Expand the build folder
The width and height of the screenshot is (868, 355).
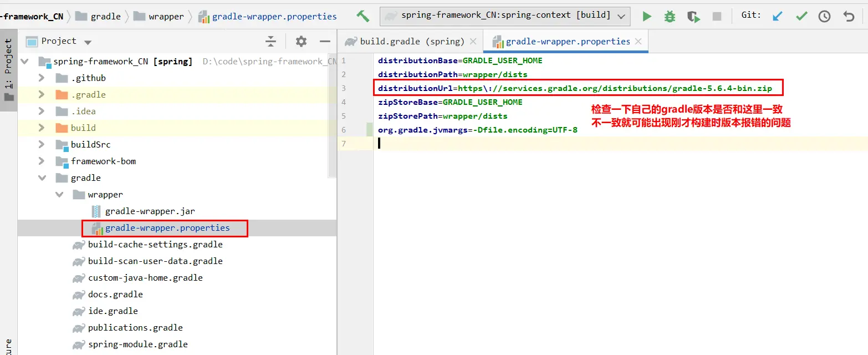tap(42, 128)
